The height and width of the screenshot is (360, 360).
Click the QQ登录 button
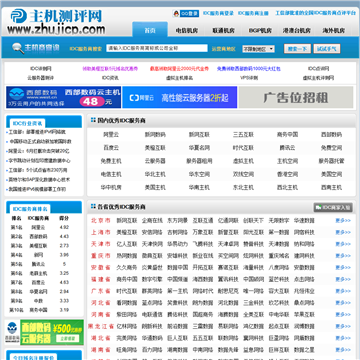[189, 14]
